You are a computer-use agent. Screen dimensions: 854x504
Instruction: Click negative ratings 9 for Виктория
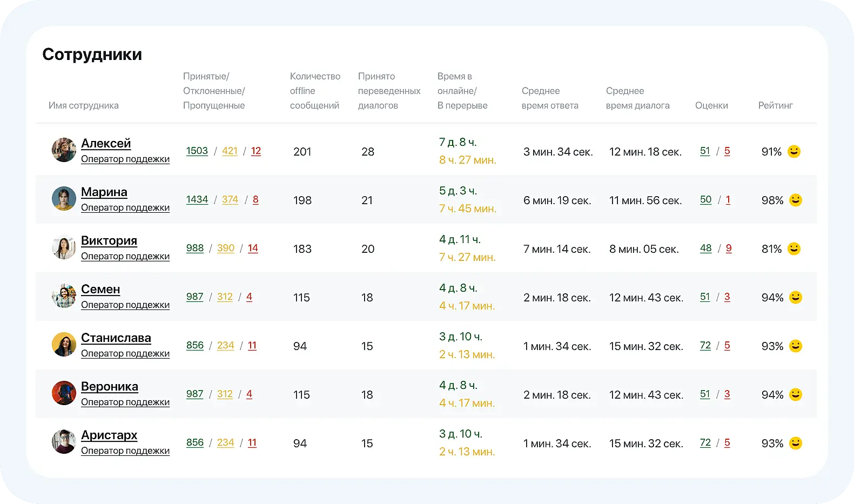pos(729,248)
